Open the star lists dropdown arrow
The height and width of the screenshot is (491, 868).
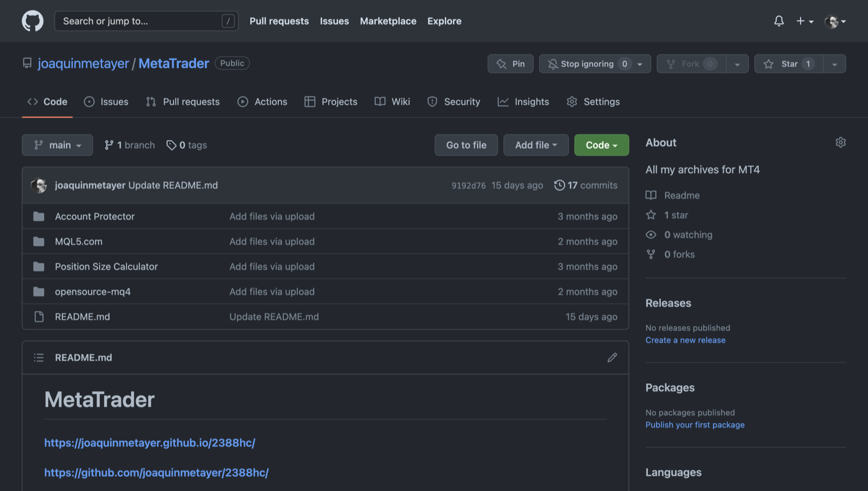coord(834,64)
